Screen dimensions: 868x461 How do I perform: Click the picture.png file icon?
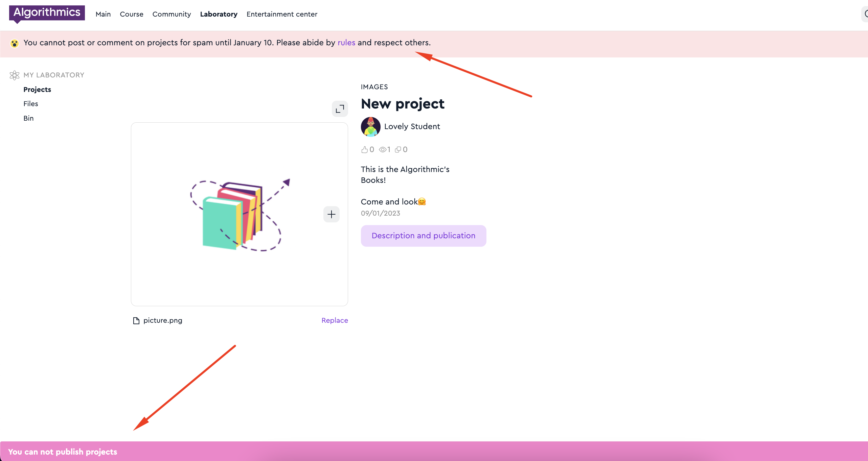coord(136,320)
